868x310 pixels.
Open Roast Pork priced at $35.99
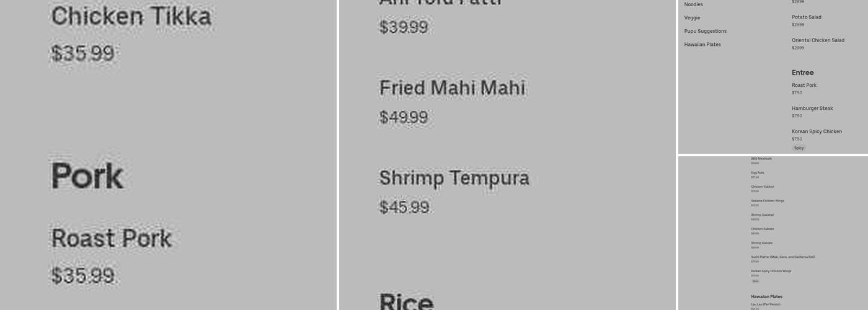112,239
